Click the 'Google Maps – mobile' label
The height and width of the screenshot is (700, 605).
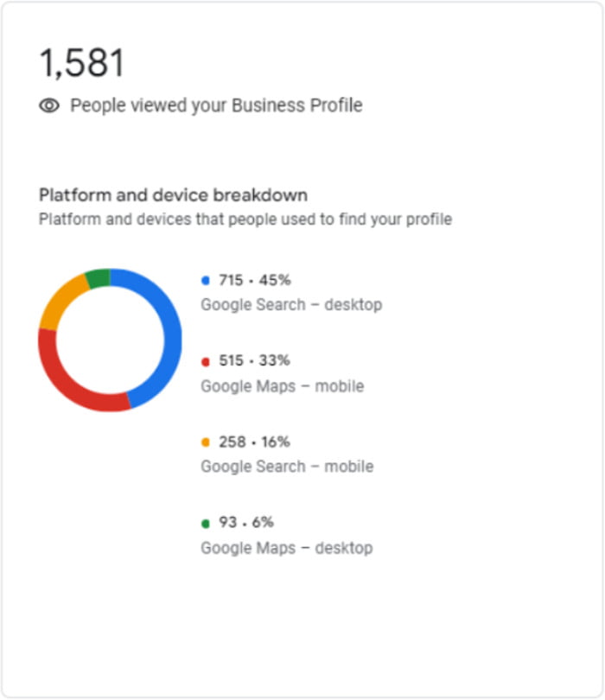[282, 386]
